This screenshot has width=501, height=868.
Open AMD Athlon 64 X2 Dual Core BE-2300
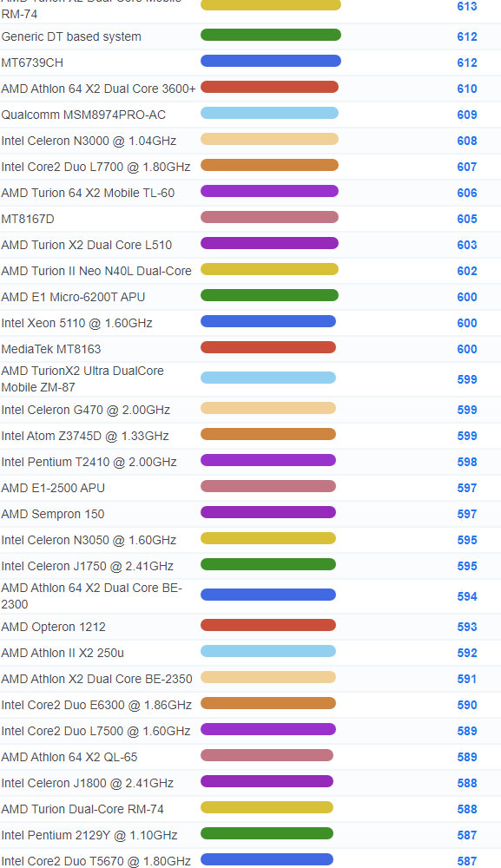click(91, 596)
